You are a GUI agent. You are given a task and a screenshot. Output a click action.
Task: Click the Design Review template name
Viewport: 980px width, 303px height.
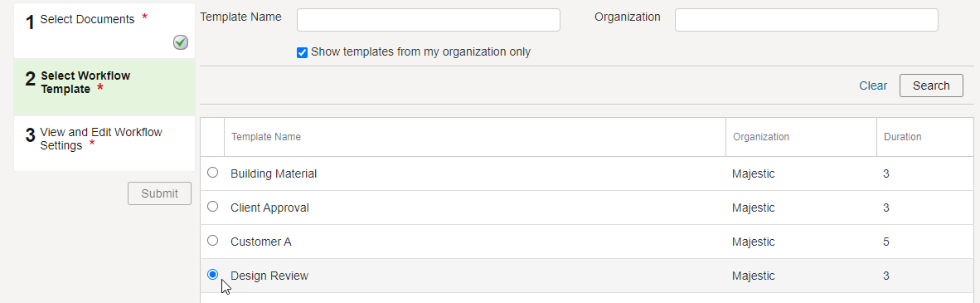pyautogui.click(x=269, y=276)
